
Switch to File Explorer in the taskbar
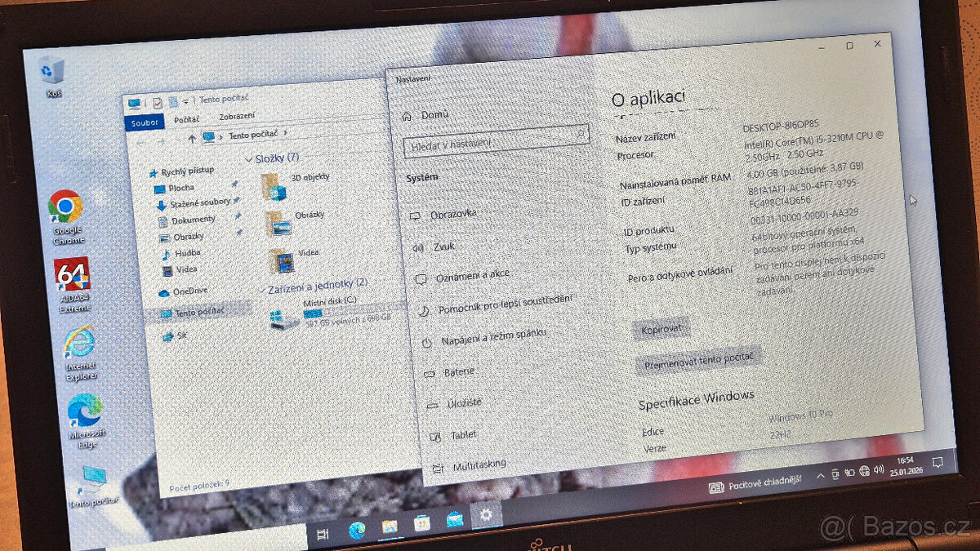390,527
